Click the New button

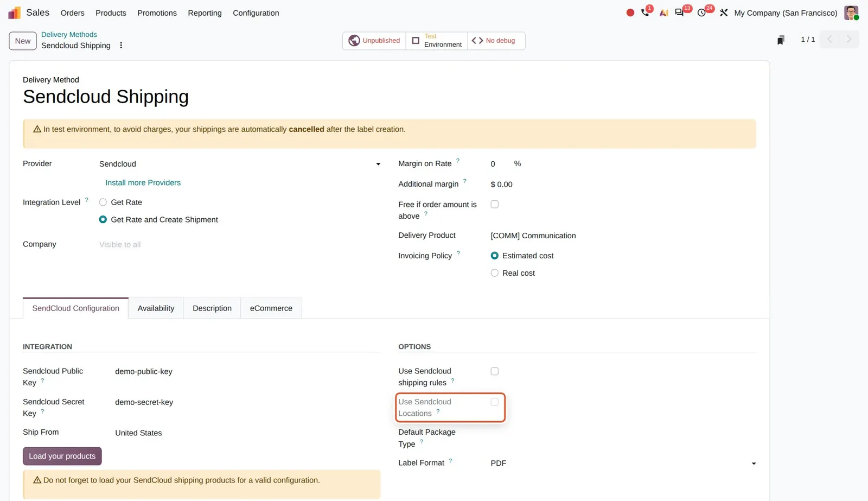(x=23, y=41)
